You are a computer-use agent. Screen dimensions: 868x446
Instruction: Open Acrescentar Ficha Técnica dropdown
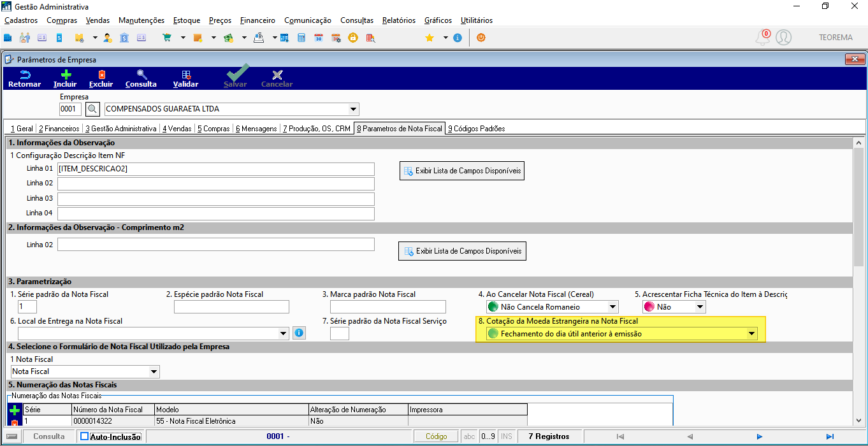click(700, 307)
